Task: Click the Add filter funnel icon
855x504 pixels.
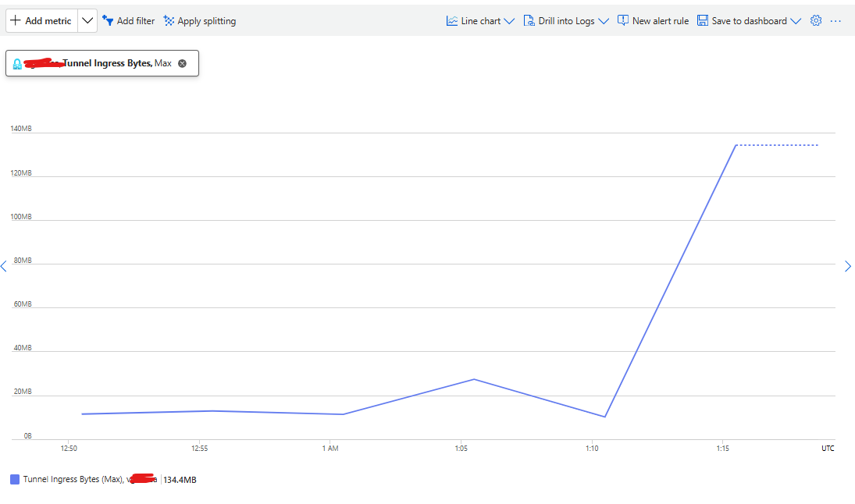Action: 108,21
